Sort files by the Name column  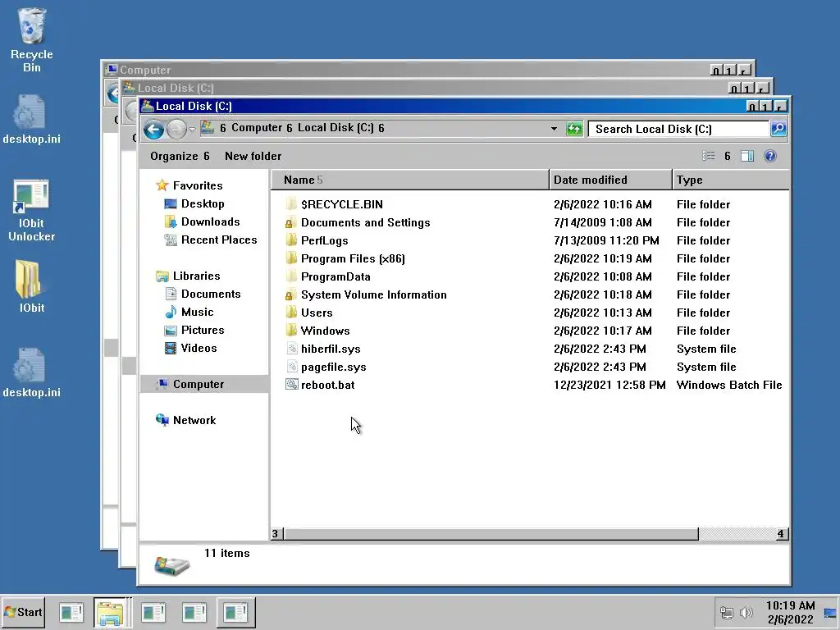[410, 180]
